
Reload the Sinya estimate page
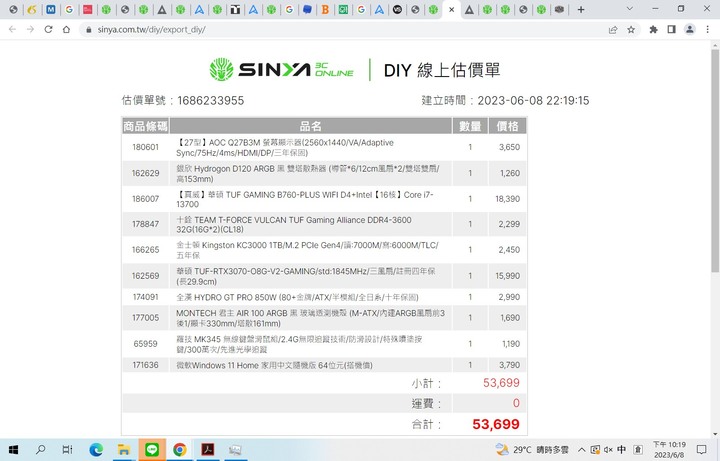[48, 29]
